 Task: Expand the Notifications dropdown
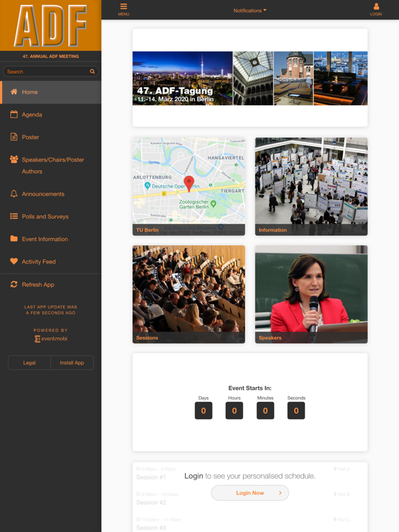point(249,10)
